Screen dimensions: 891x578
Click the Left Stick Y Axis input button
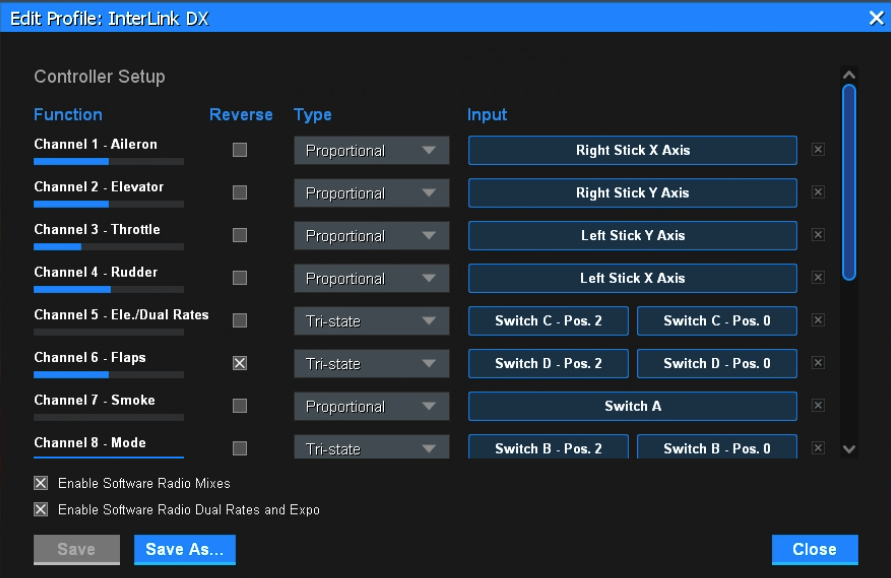pos(632,235)
